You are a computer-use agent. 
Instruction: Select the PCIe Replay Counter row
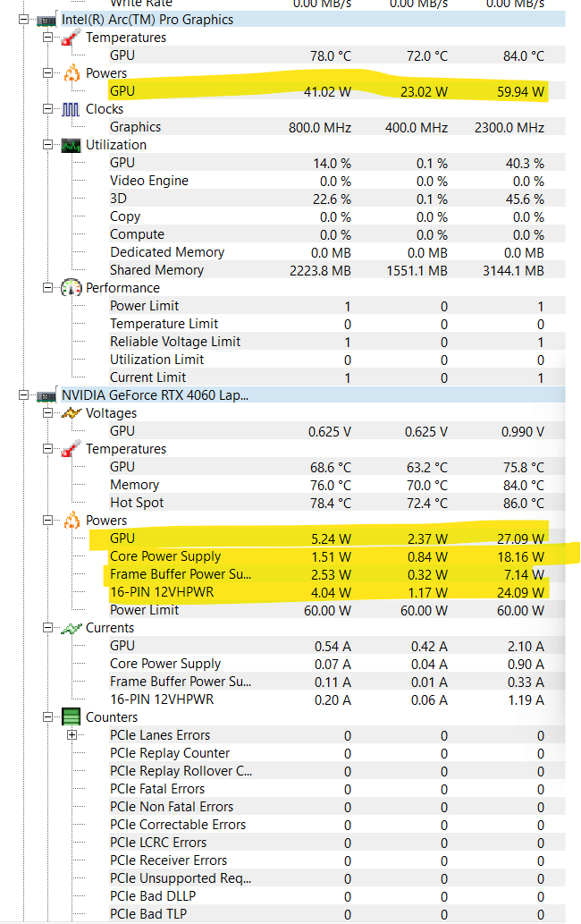click(x=170, y=753)
